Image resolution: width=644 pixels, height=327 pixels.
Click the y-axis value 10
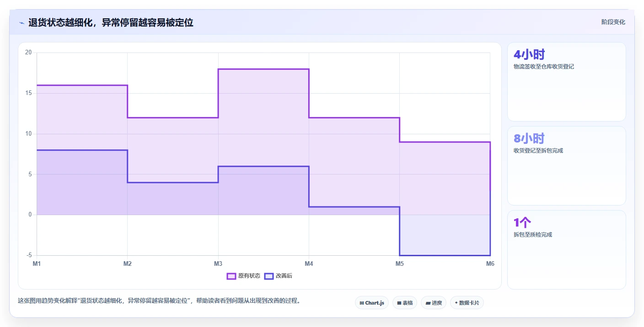[x=28, y=134]
